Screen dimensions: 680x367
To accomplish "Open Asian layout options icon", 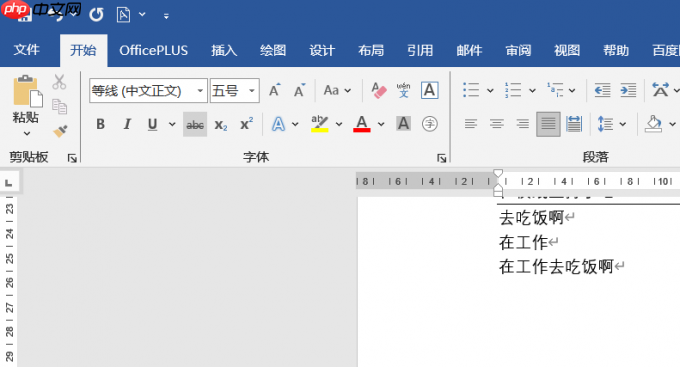I will coord(660,90).
